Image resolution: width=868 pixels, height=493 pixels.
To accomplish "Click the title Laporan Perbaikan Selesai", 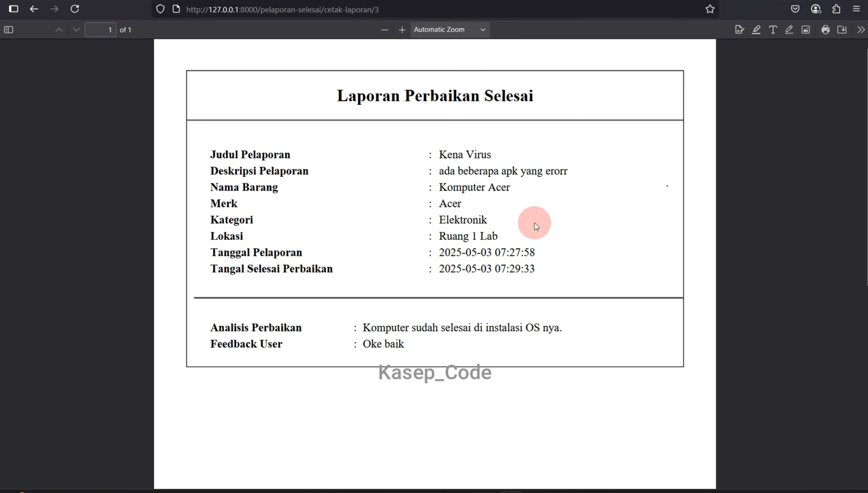I will coord(435,96).
